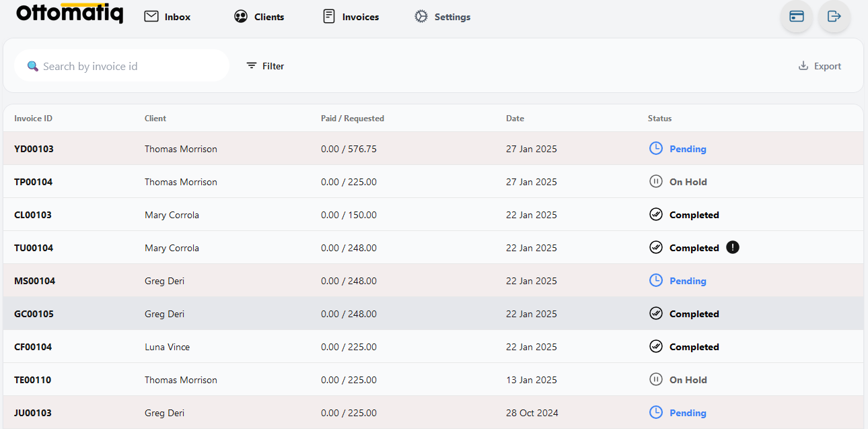This screenshot has height=429, width=868.
Task: Click the Ottomatiq logo
Action: (70, 13)
